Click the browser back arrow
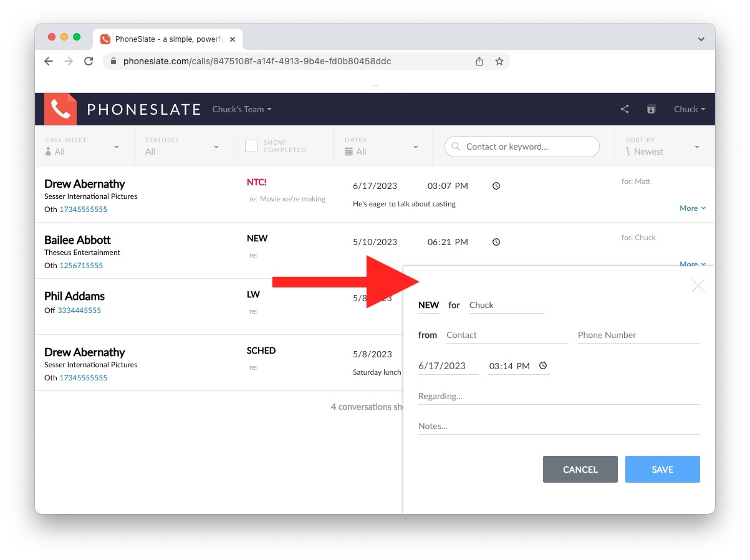The height and width of the screenshot is (560, 750). point(49,61)
